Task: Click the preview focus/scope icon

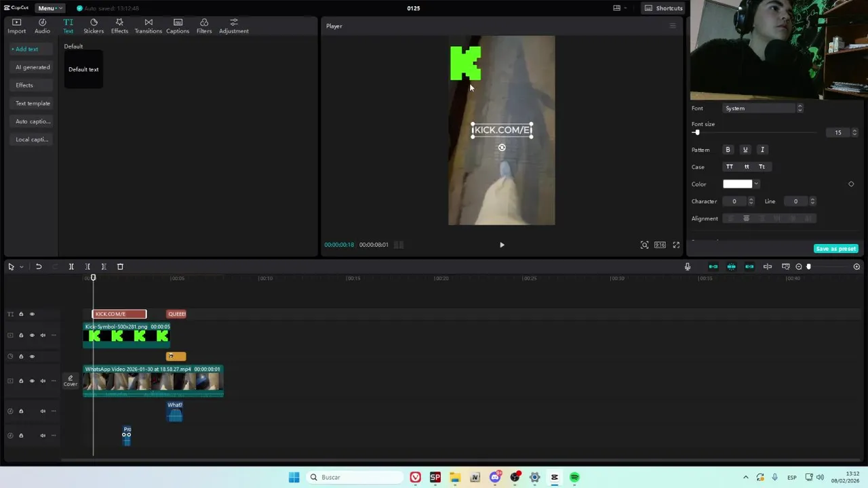Action: pos(644,245)
